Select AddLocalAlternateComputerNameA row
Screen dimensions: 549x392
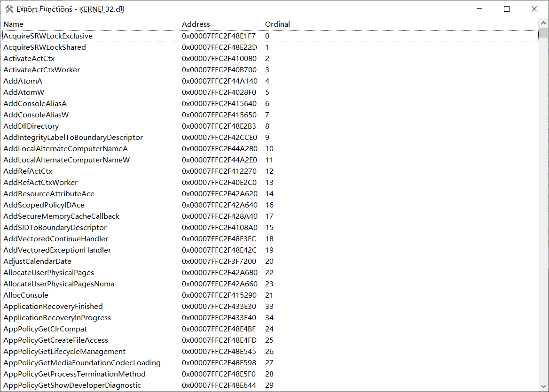tap(270, 149)
